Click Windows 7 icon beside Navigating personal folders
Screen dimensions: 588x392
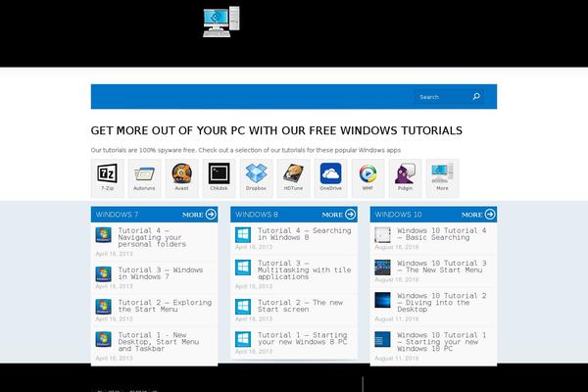[103, 235]
